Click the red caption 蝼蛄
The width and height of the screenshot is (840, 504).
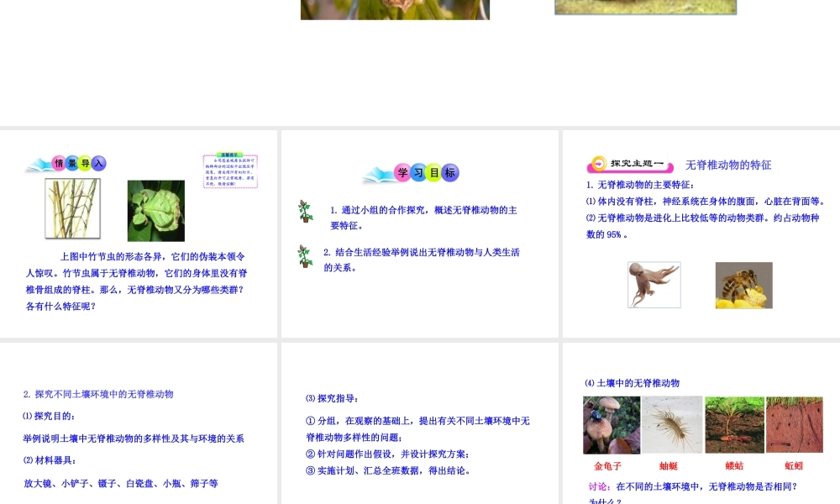point(734,466)
